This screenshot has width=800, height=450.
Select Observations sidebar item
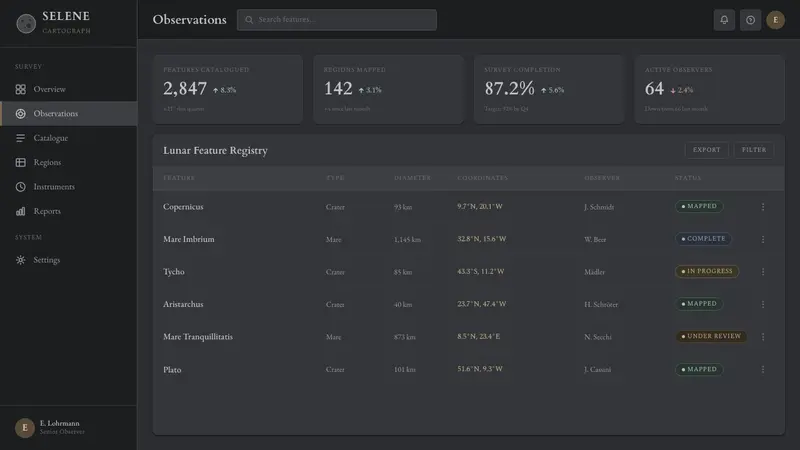(68, 114)
